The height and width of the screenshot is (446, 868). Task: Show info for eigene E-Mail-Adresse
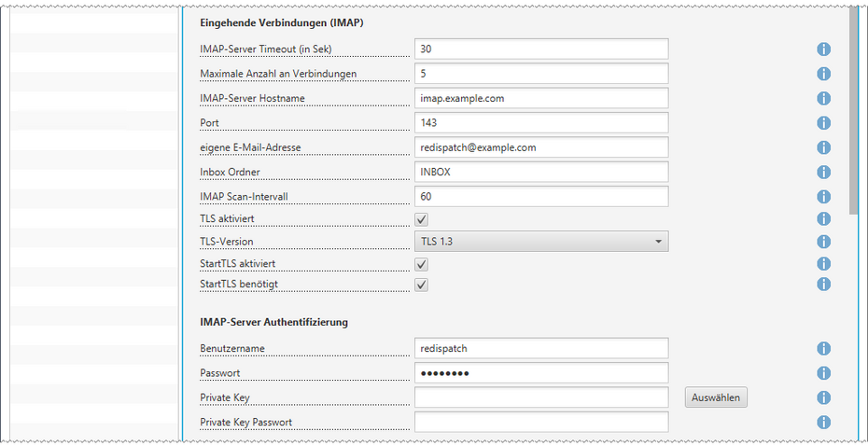[824, 147]
